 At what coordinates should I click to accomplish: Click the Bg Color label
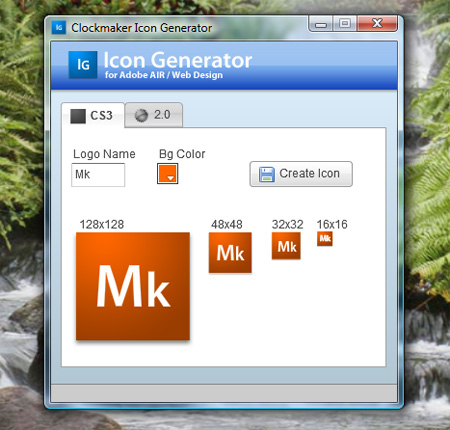click(182, 154)
